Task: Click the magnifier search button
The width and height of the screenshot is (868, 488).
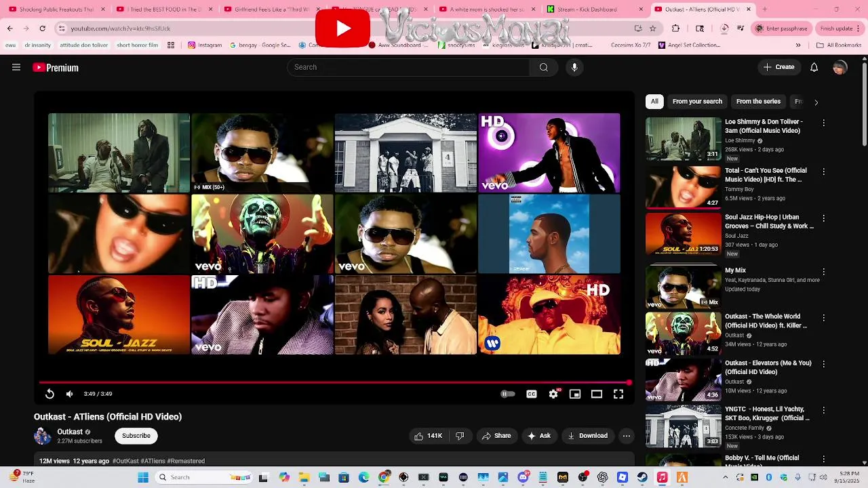Action: coord(543,67)
